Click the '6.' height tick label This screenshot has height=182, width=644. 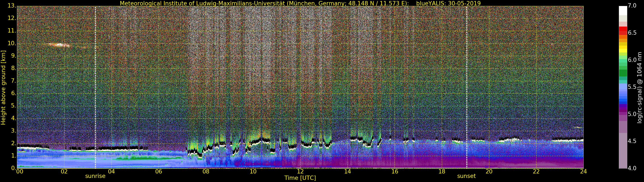(x=14, y=93)
